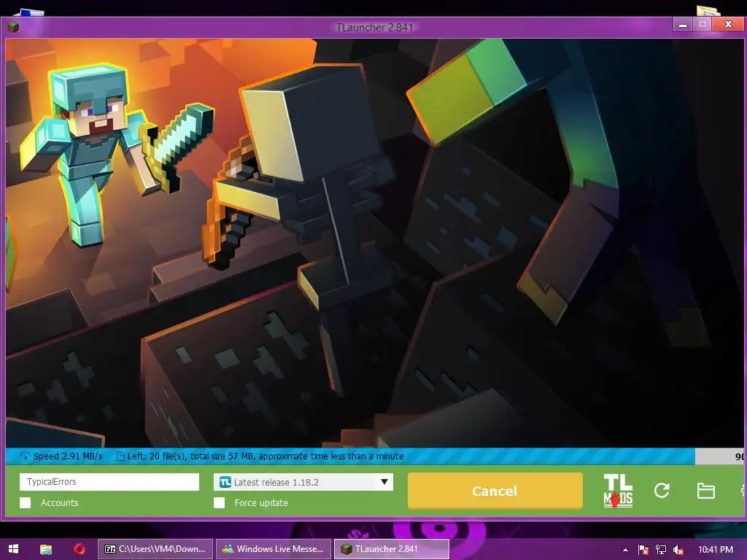Open Windows Start menu

click(13, 549)
